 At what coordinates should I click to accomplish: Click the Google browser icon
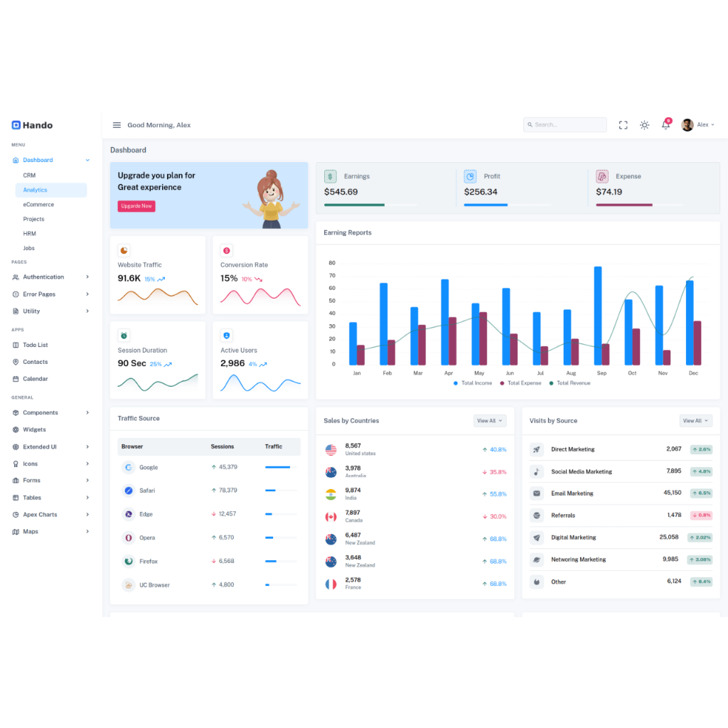click(x=129, y=467)
